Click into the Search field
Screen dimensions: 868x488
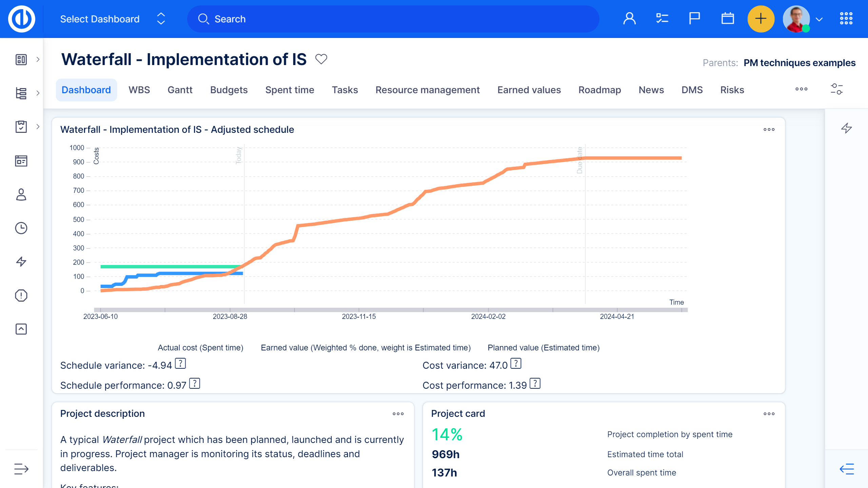click(x=393, y=19)
